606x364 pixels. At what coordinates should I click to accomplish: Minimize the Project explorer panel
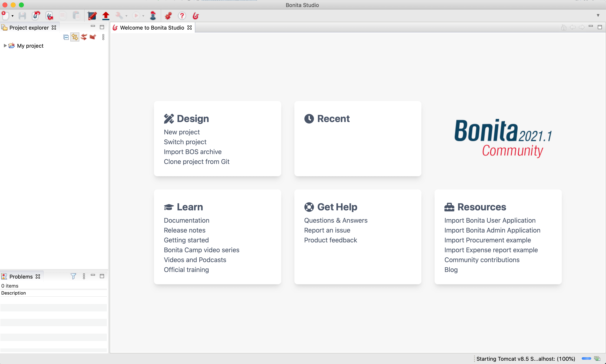point(93,26)
